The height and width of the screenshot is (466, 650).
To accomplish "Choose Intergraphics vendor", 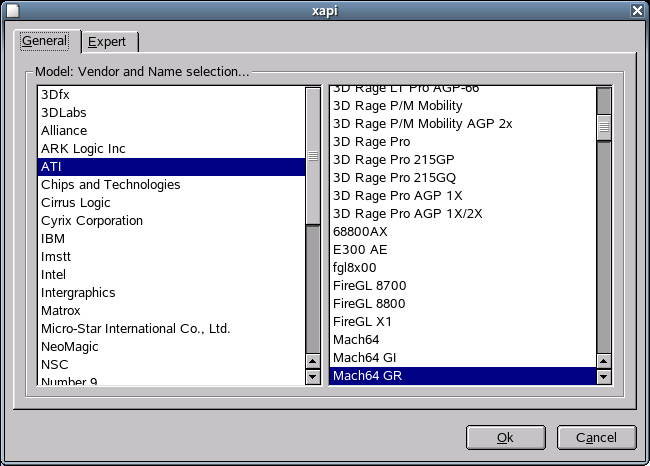I will click(x=171, y=293).
